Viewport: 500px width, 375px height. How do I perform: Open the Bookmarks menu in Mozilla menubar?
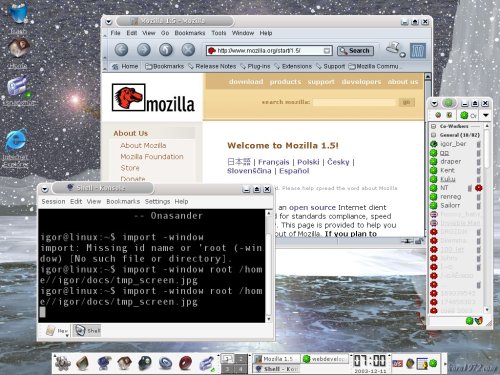click(x=190, y=33)
